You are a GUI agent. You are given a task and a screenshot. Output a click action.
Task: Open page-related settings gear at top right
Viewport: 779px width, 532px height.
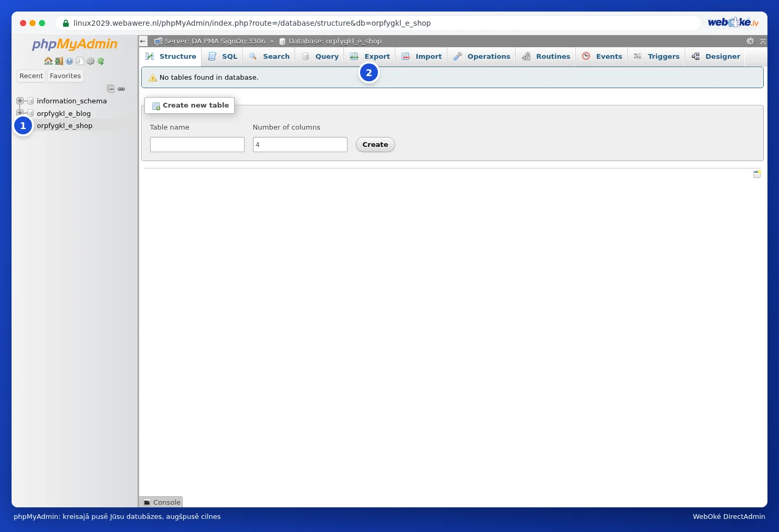pos(750,41)
